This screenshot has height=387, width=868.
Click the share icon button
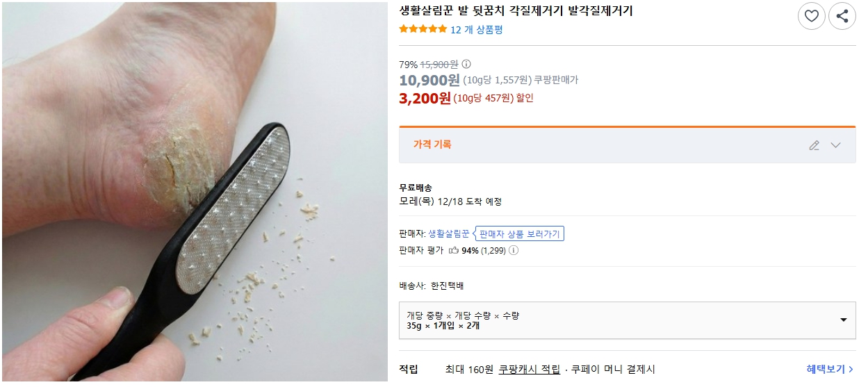[842, 16]
